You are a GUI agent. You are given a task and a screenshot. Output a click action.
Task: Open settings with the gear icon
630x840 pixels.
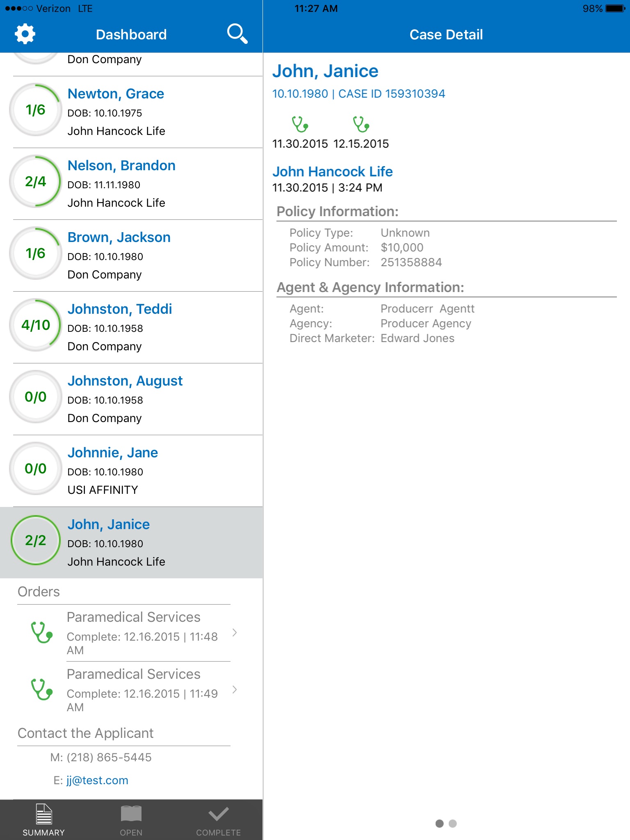[25, 34]
